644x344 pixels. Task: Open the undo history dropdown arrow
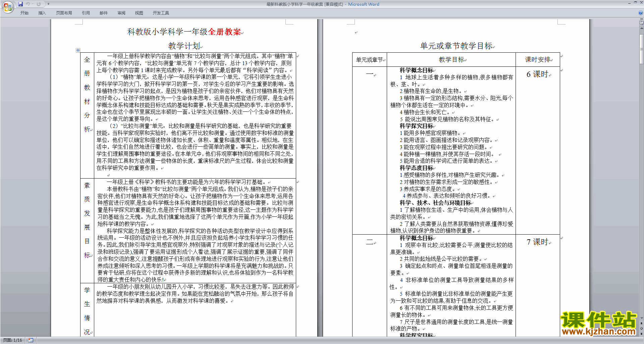[x=33, y=4]
